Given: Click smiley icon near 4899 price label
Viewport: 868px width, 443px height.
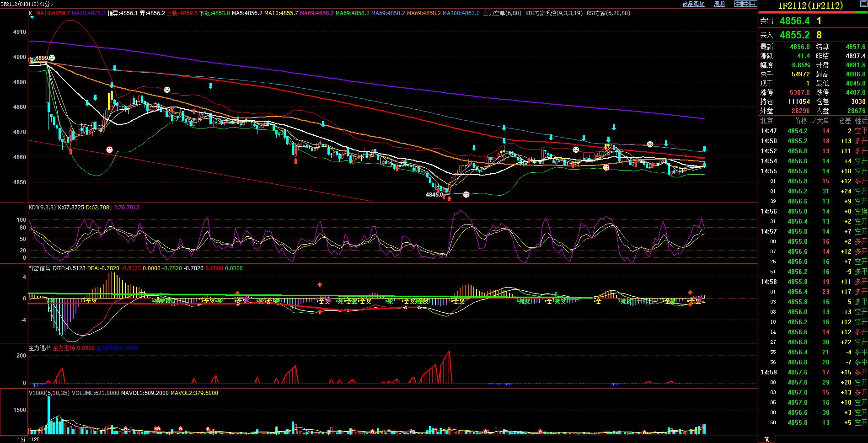Looking at the screenshot, I should pos(52,58).
